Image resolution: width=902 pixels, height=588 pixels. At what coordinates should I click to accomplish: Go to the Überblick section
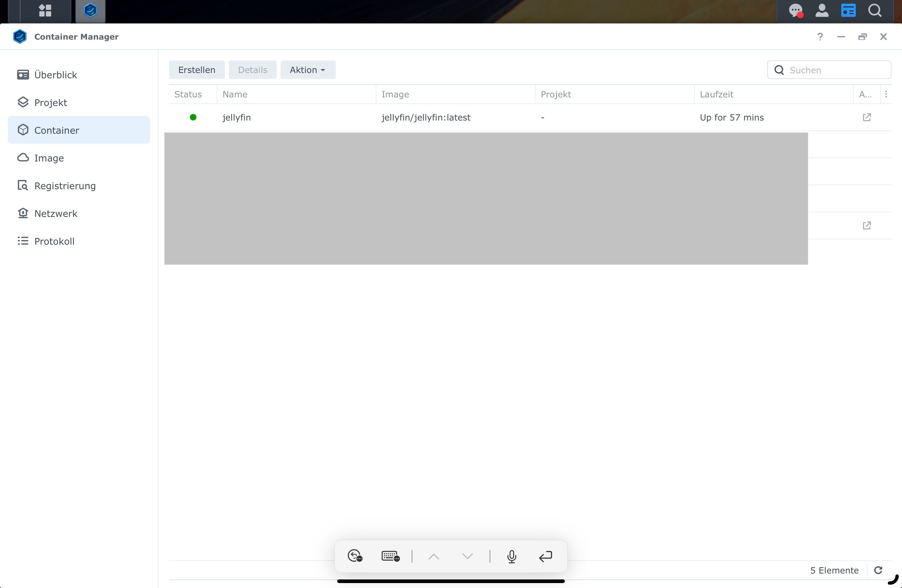[56, 75]
